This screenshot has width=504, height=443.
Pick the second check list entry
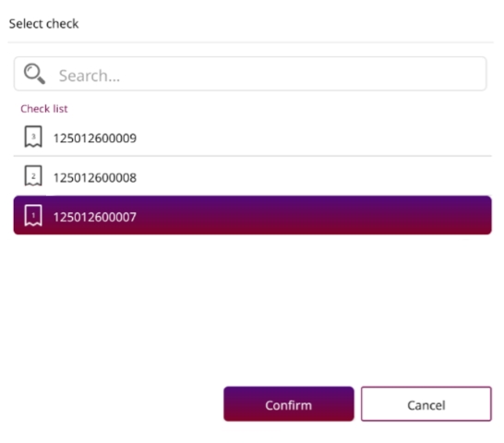[252, 177]
